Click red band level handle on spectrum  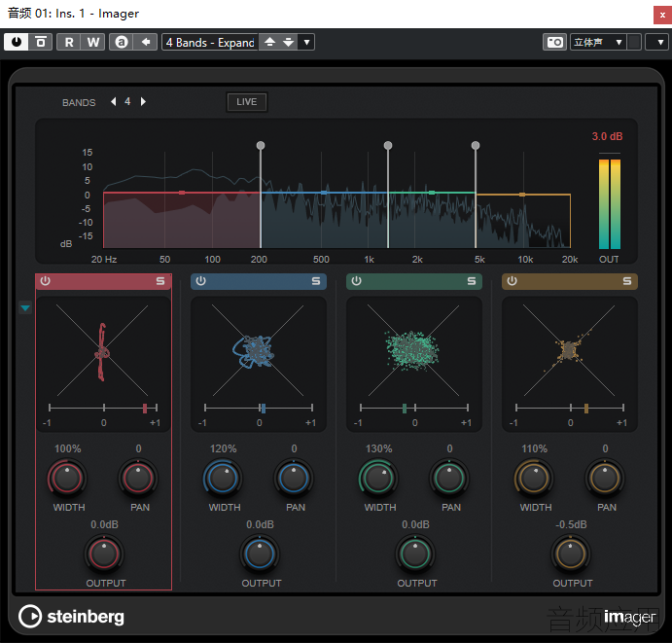click(182, 193)
